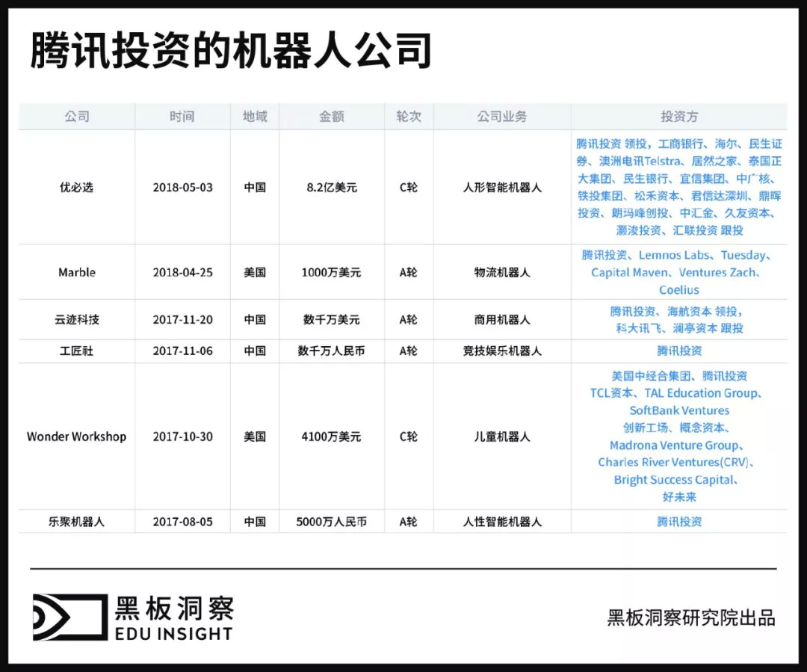
Task: Click the EDU INSIGHT logo icon
Action: [x=70, y=617]
